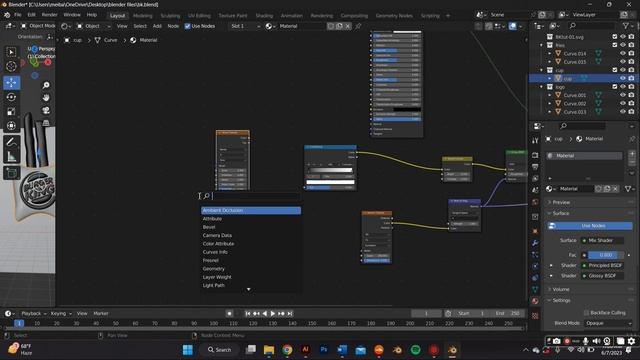This screenshot has height=360, width=640.
Task: Open the Playback dropdown in timeline
Action: click(x=33, y=313)
